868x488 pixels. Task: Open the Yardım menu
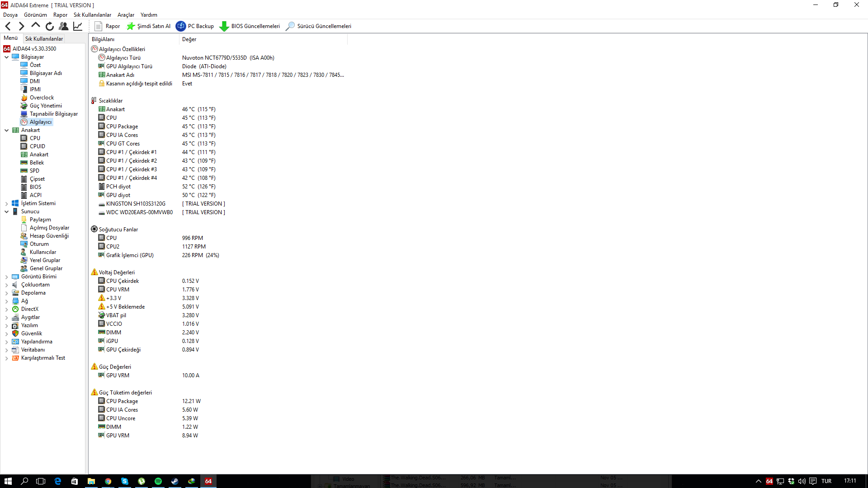(x=149, y=15)
